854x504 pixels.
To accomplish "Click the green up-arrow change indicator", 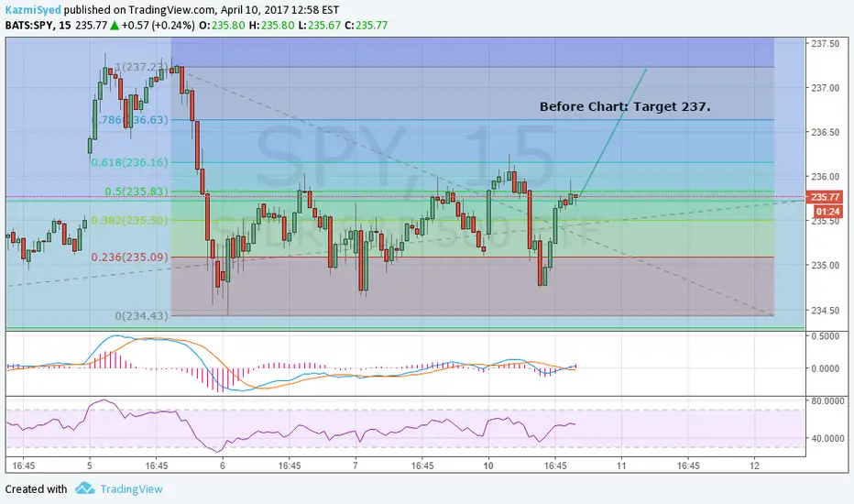I will pyautogui.click(x=115, y=25).
